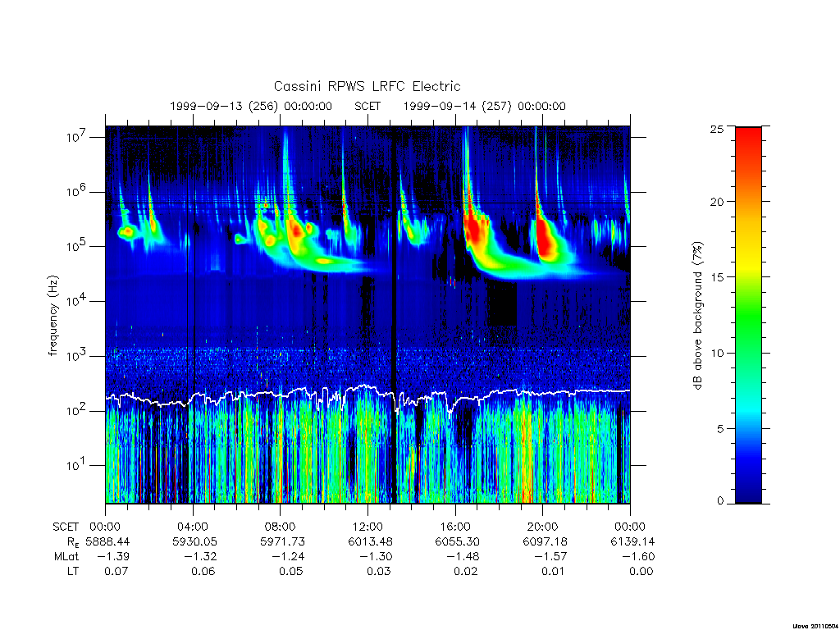Click the MLat value '-1.30'
Screen dimensions: 840x630
click(x=376, y=557)
